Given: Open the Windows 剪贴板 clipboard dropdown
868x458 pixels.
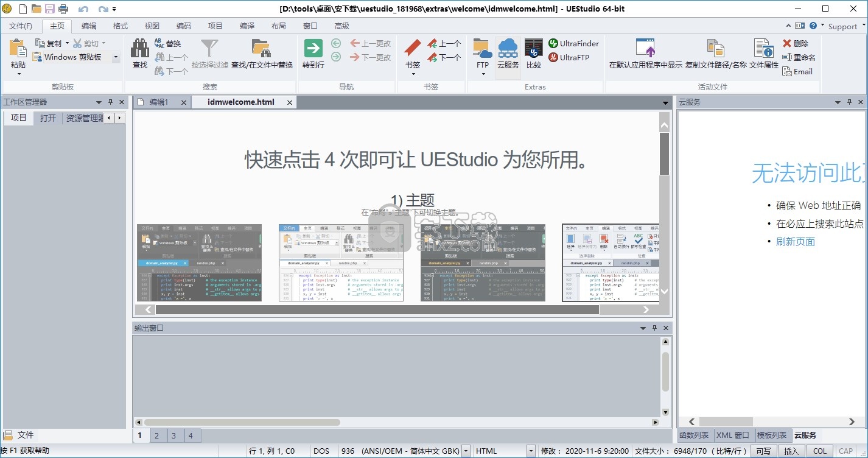Looking at the screenshot, I should point(115,57).
